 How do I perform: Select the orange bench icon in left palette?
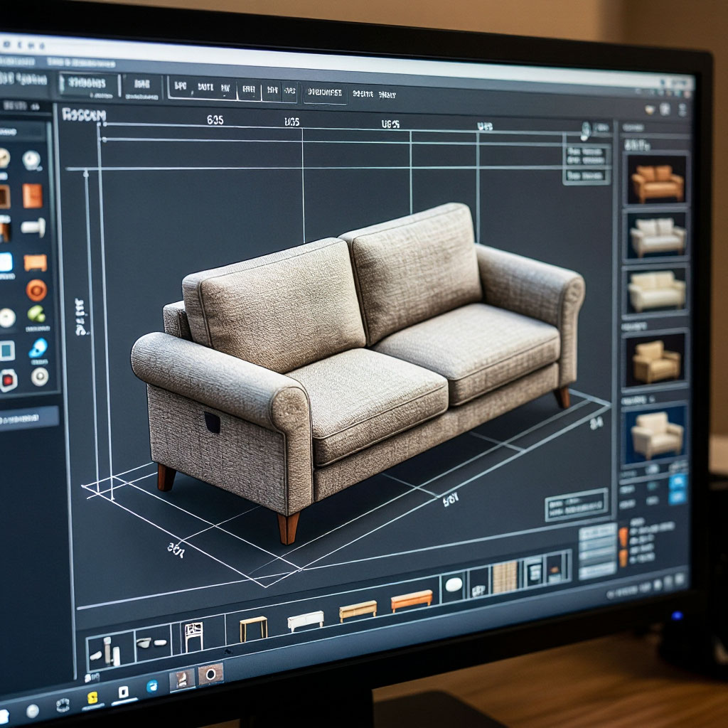(x=36, y=262)
